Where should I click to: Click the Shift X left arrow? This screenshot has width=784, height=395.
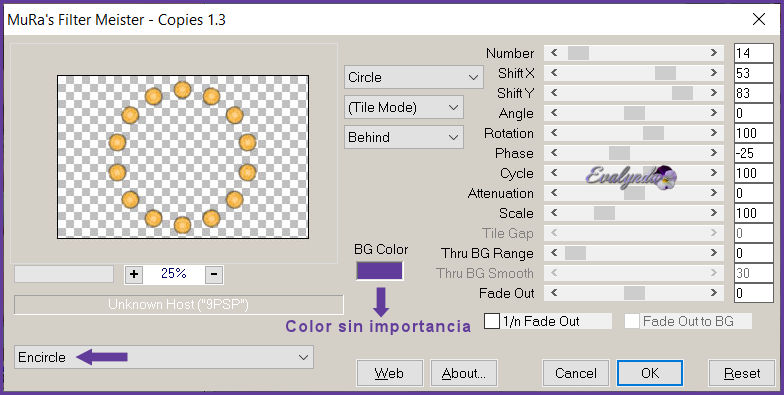pos(554,73)
